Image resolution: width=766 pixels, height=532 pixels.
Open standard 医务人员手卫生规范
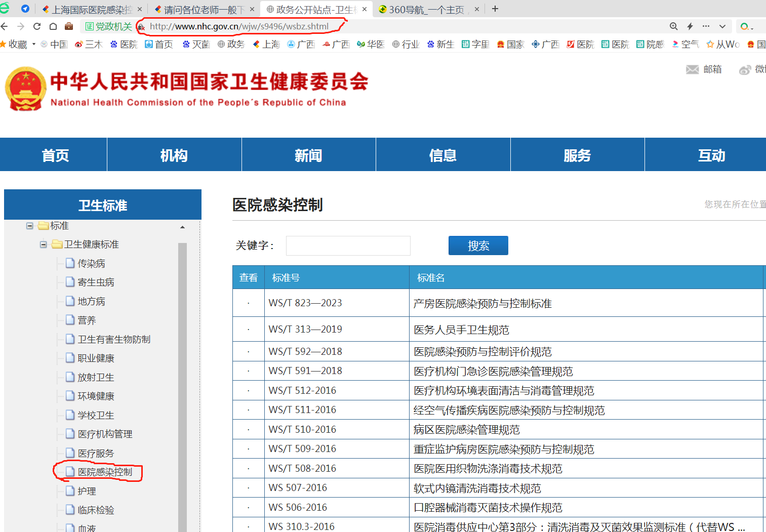[461, 330]
